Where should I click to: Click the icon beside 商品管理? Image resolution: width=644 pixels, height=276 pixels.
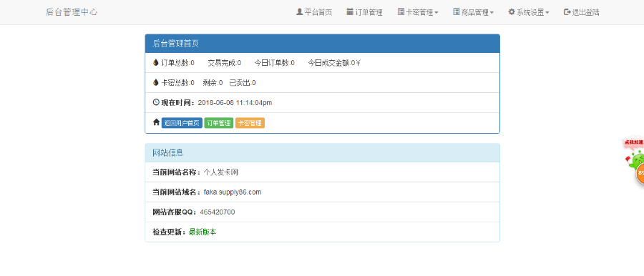[457, 12]
